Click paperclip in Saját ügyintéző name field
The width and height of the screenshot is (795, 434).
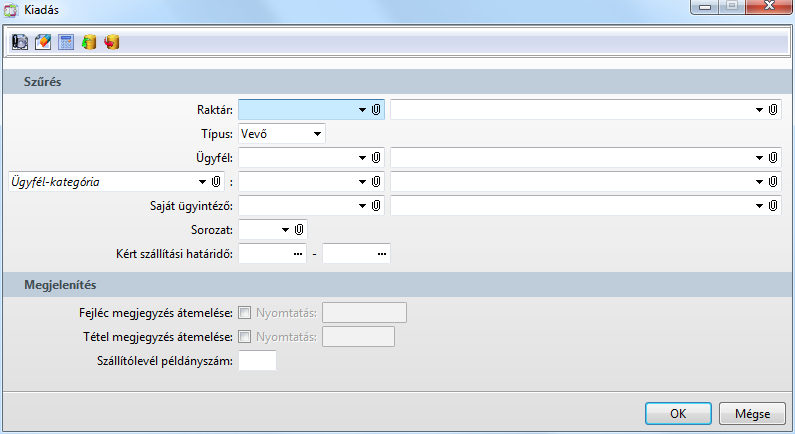773,205
